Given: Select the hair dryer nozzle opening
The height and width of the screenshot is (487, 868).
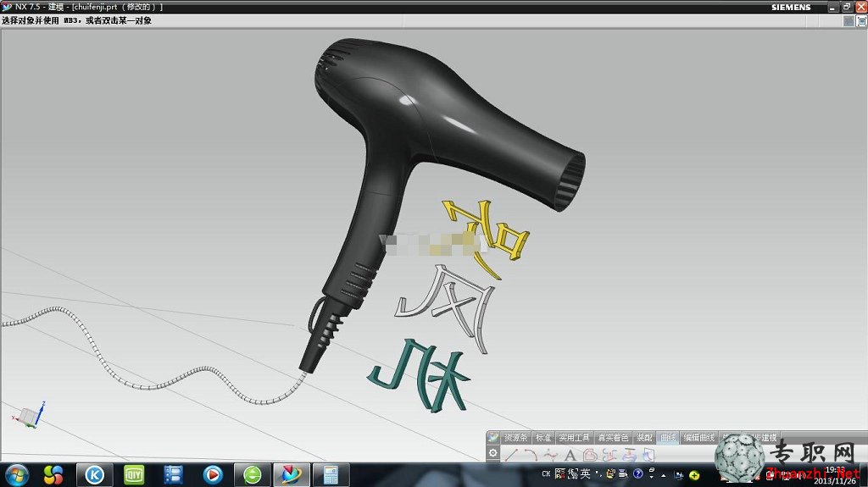Looking at the screenshot, I should click(x=570, y=181).
